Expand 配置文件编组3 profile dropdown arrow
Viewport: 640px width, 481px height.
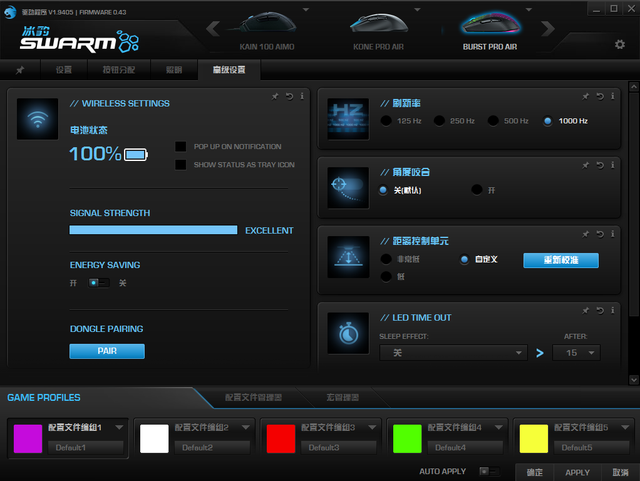point(372,428)
